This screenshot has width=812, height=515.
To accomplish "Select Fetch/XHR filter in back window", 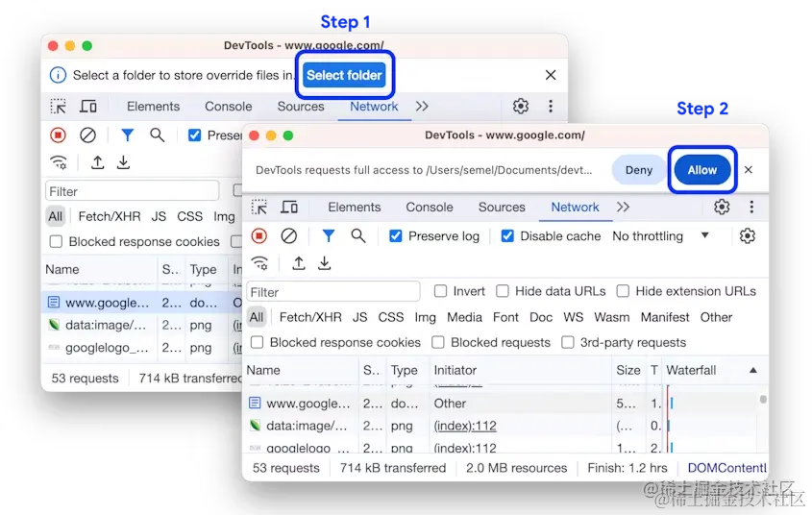I will point(110,216).
